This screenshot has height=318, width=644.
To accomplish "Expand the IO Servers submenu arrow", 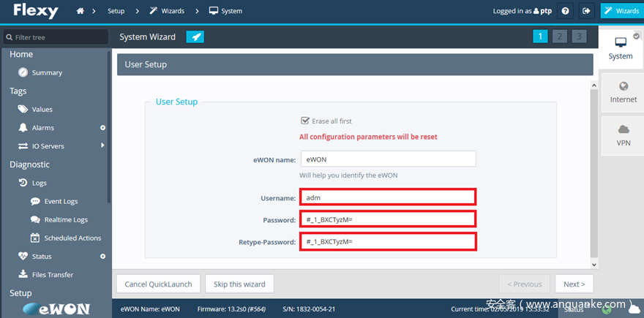I will [x=102, y=146].
